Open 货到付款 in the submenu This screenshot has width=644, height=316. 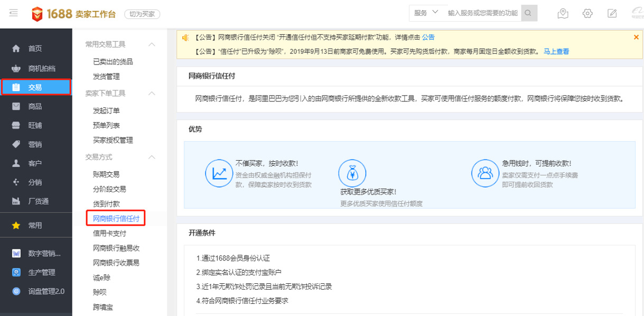click(106, 204)
